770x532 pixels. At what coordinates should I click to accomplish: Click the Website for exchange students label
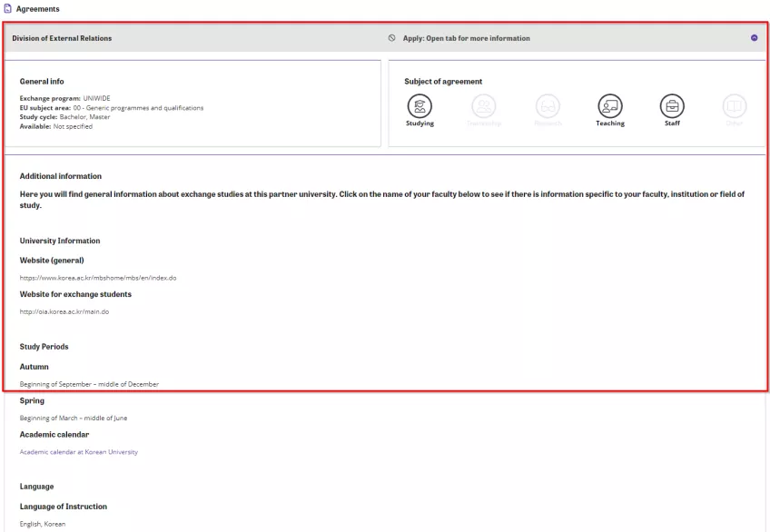[75, 294]
